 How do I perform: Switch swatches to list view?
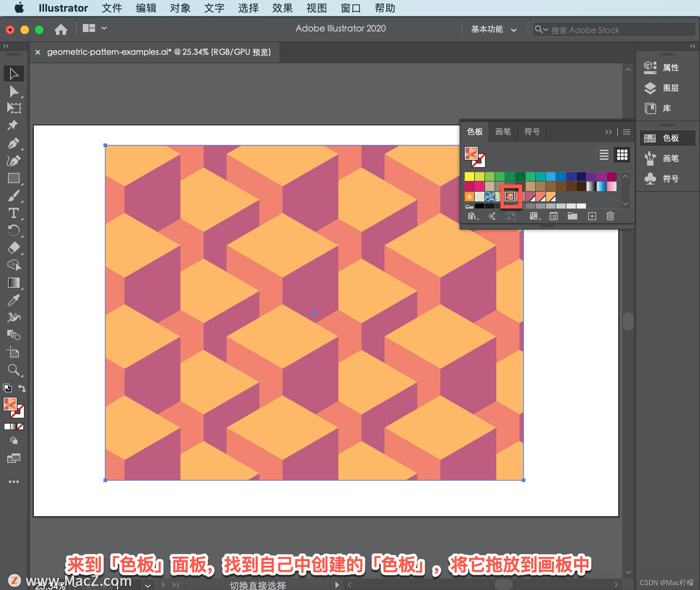[604, 155]
